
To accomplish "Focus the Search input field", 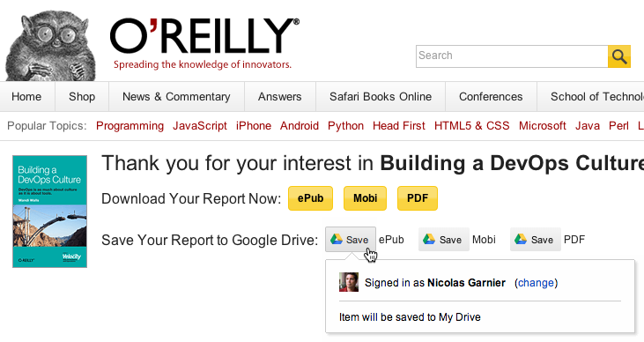I will point(512,56).
